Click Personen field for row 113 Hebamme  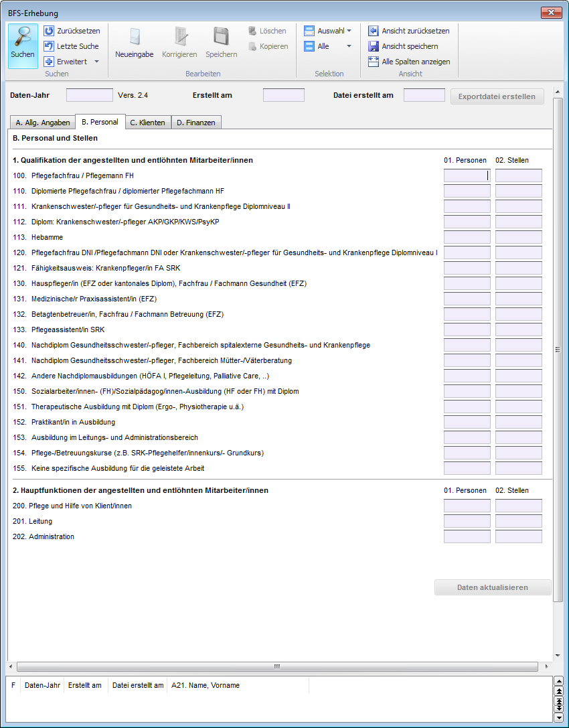coord(467,237)
